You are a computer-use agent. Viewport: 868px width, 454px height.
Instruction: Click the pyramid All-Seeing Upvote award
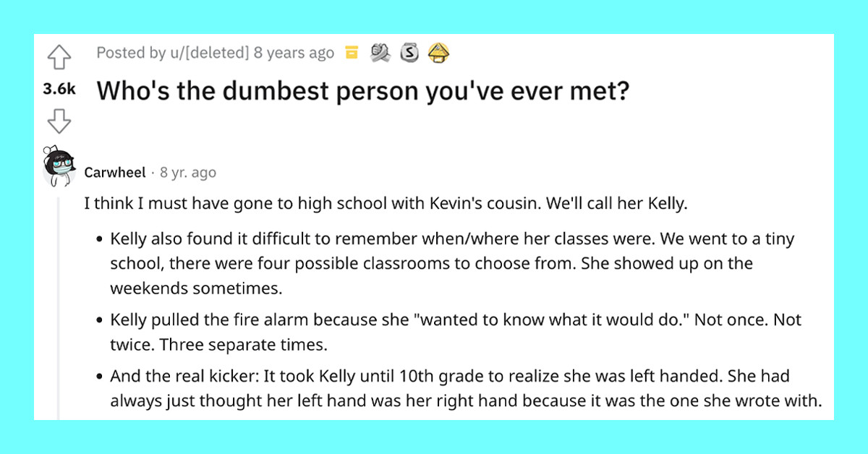[x=438, y=52]
